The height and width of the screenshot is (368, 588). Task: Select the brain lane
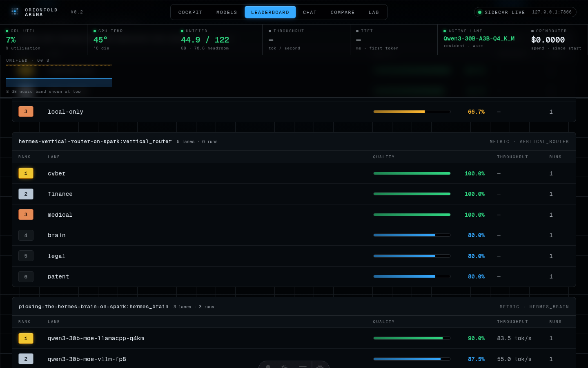tap(294, 235)
